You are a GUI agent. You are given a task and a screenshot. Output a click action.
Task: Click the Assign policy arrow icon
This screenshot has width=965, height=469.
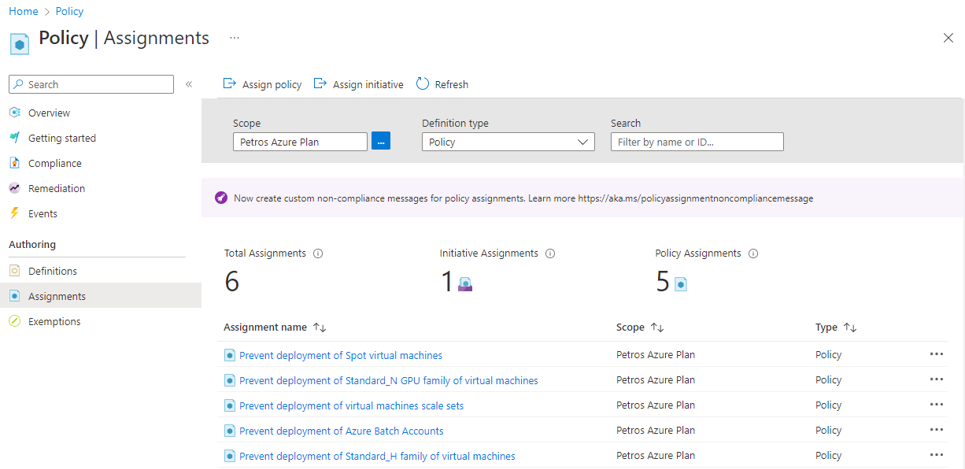tap(230, 84)
